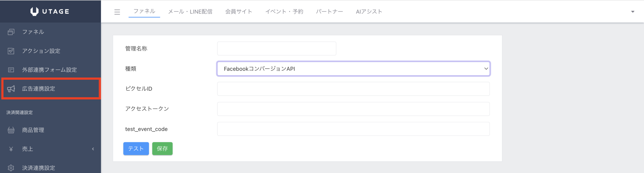The height and width of the screenshot is (173, 644).
Task: Open the 種類 type dropdown
Action: [353, 69]
